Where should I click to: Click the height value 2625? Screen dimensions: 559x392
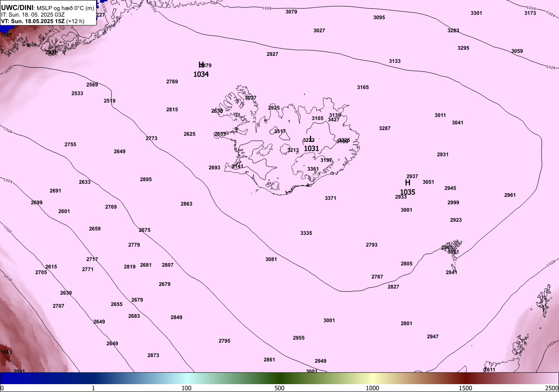coord(190,134)
